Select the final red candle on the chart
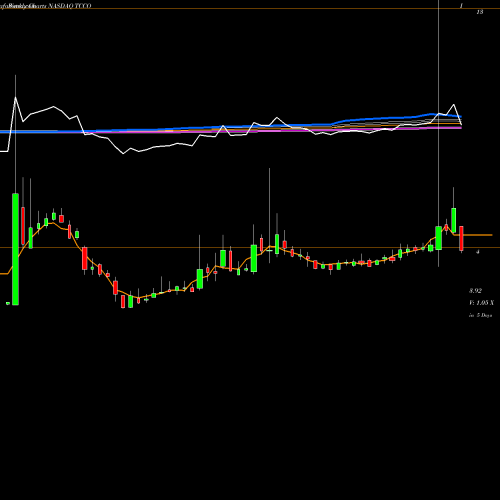 461,238
